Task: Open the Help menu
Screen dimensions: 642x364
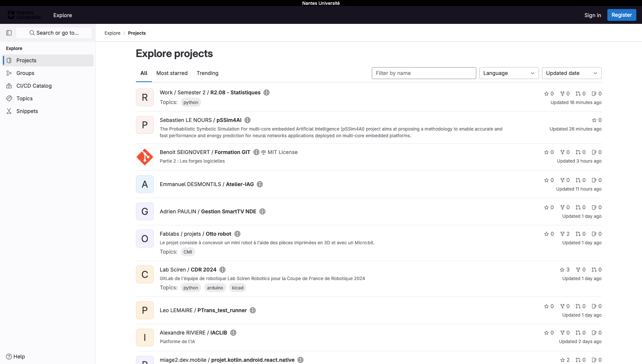Action: tap(16, 357)
